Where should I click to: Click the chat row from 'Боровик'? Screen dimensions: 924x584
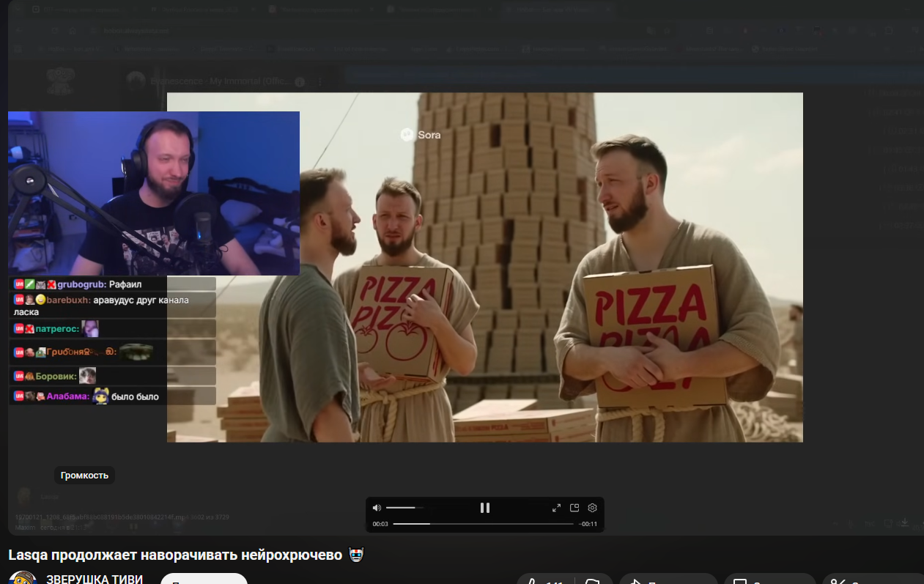click(113, 376)
